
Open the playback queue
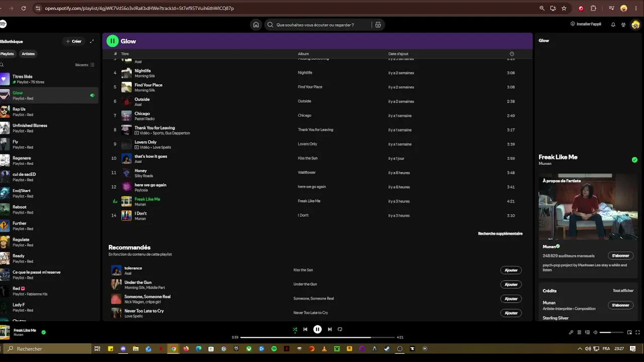click(x=579, y=332)
